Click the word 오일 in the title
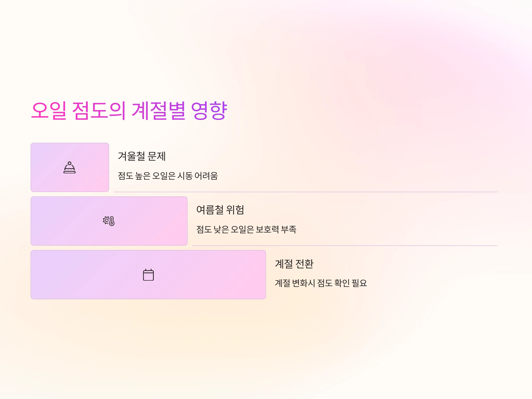The height and width of the screenshot is (399, 532). point(49,111)
